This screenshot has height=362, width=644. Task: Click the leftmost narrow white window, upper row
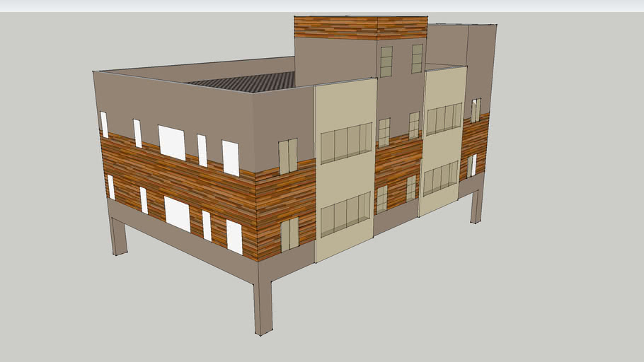[104, 124]
